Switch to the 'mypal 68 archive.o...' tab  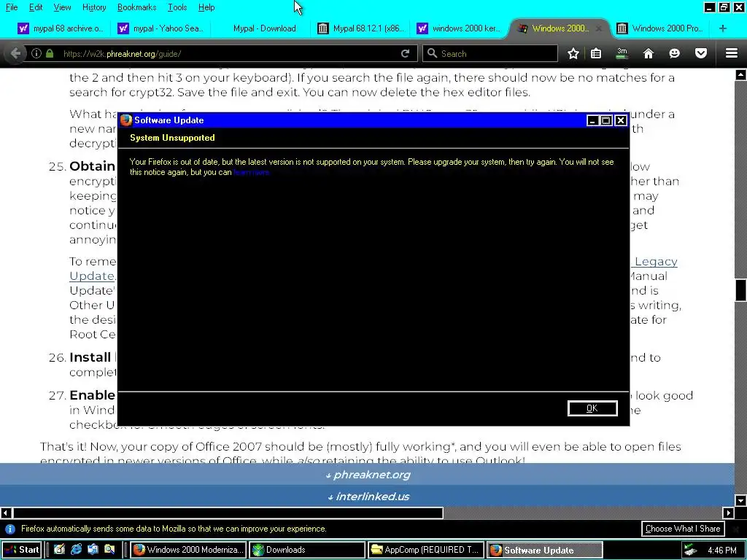tap(61, 28)
